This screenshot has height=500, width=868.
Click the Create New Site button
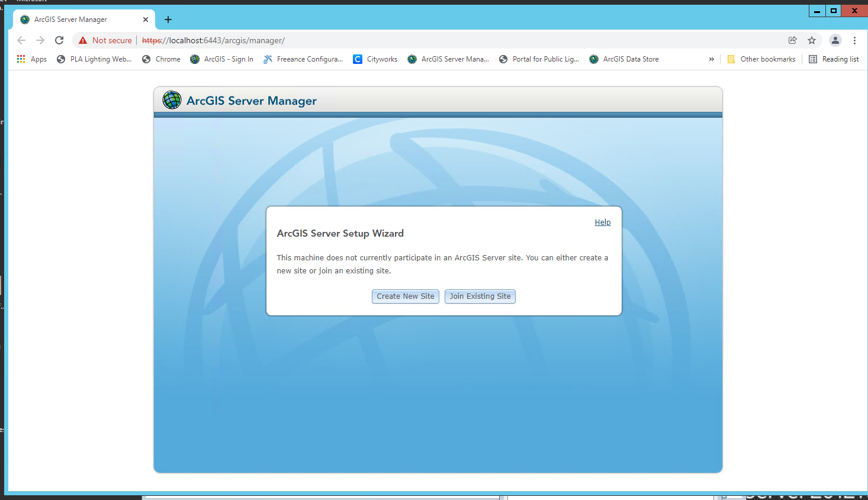[x=405, y=296]
